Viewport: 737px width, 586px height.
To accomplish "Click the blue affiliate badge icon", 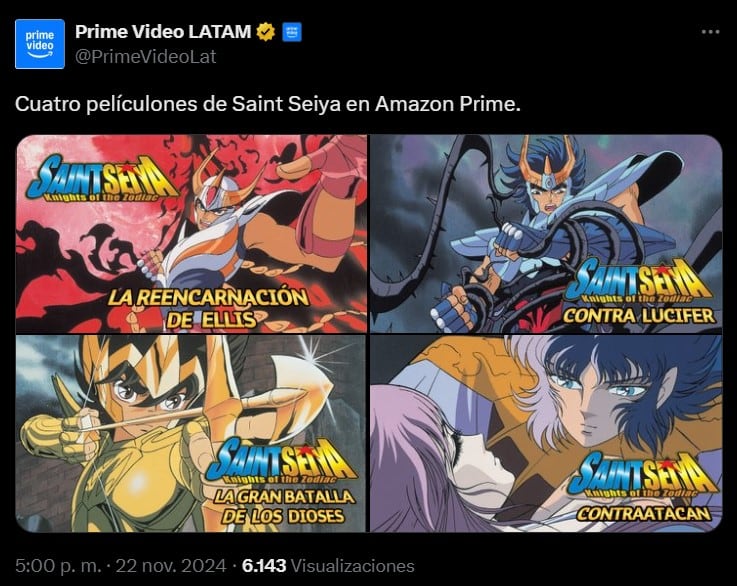I will (292, 32).
